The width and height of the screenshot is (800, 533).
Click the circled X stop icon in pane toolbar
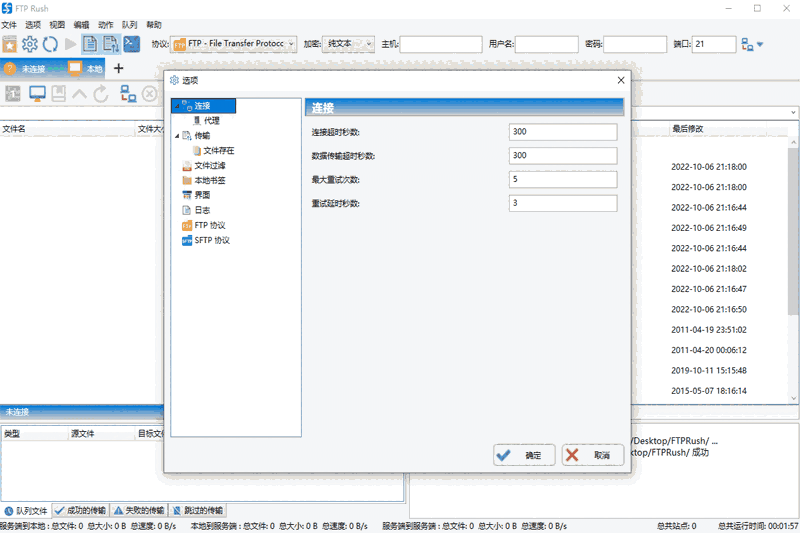pyautogui.click(x=149, y=94)
